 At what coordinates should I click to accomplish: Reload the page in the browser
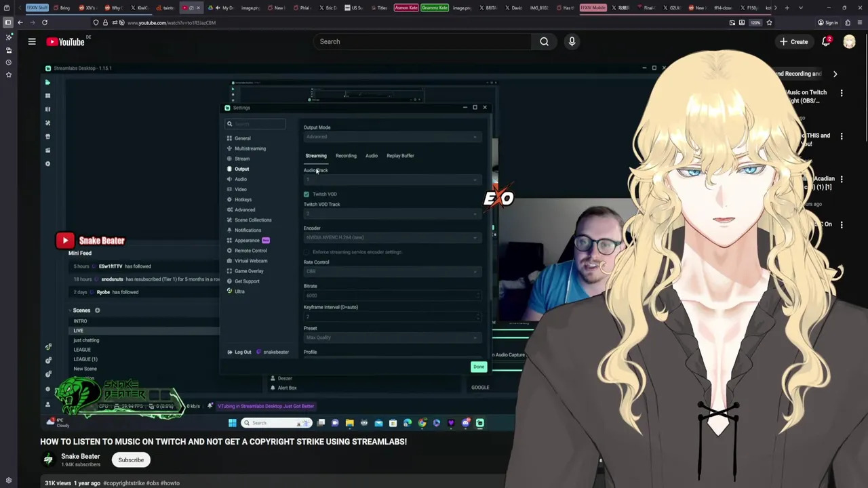tap(45, 22)
